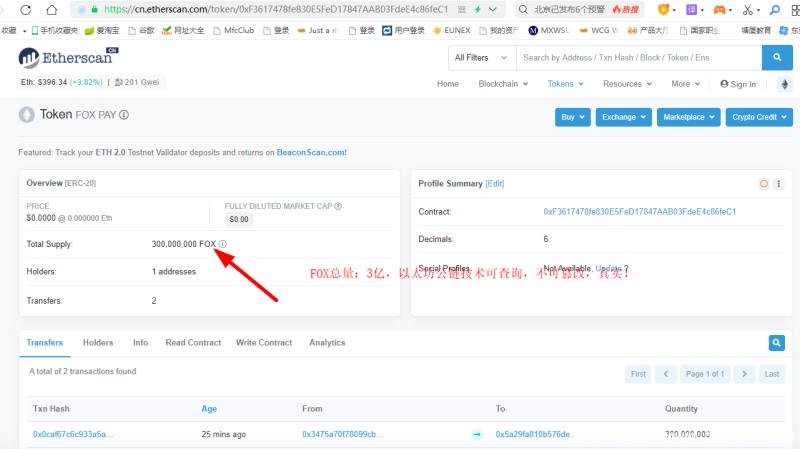Click the lightning bolt icon in address bar
Screen dimensions: 800x449
click(x=478, y=10)
